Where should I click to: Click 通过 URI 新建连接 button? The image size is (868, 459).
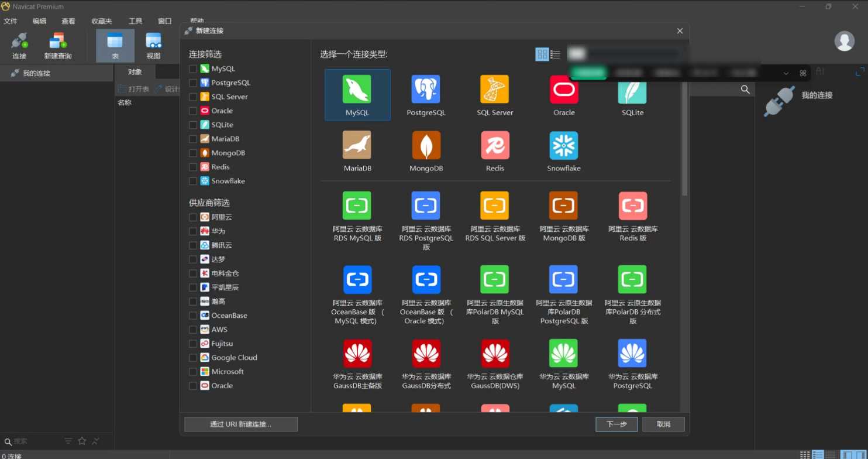pos(240,424)
